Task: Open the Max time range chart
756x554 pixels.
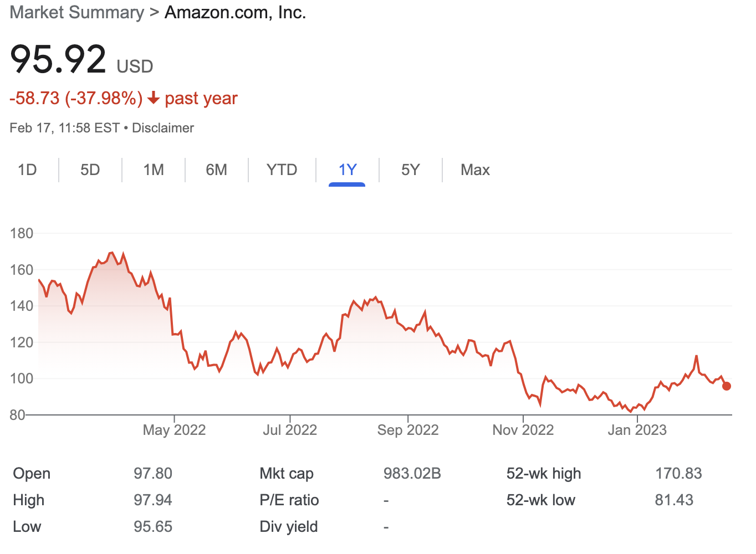Action: [x=474, y=170]
